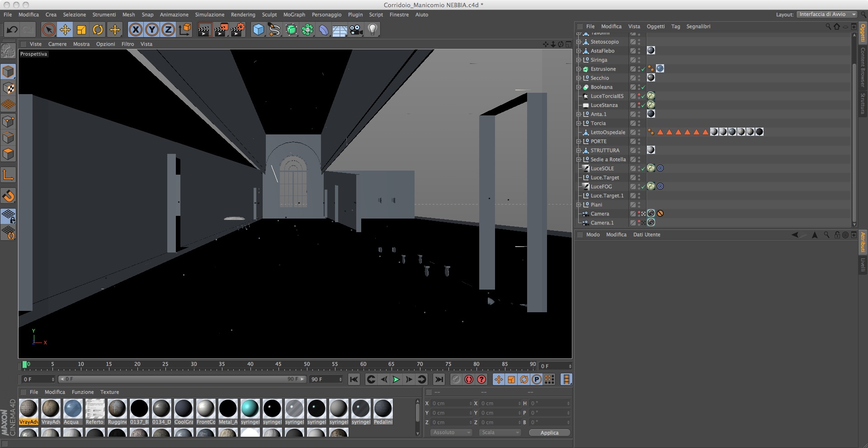Toggle Y axis lock
This screenshot has width=868, height=448.
152,30
